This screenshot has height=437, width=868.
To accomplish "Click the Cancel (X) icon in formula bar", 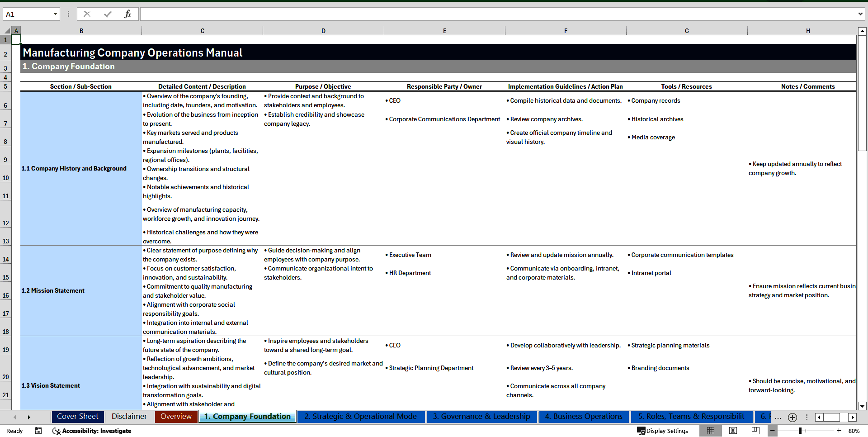I will (87, 14).
